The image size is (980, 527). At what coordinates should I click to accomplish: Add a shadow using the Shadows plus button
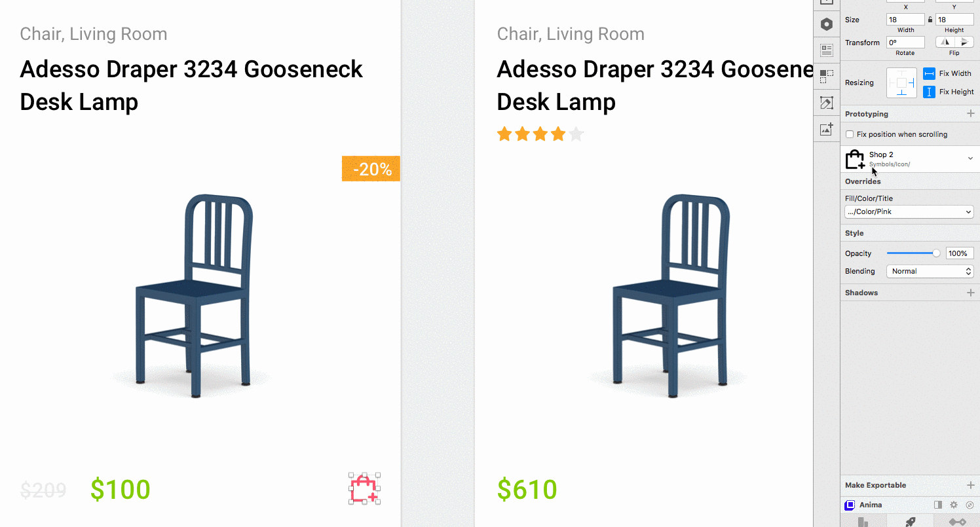click(970, 292)
